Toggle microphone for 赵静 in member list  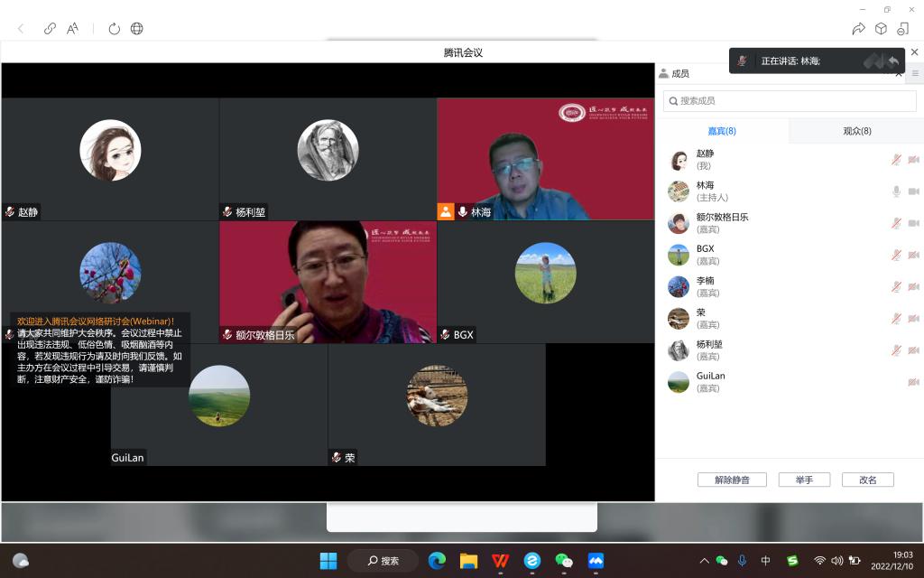click(896, 160)
